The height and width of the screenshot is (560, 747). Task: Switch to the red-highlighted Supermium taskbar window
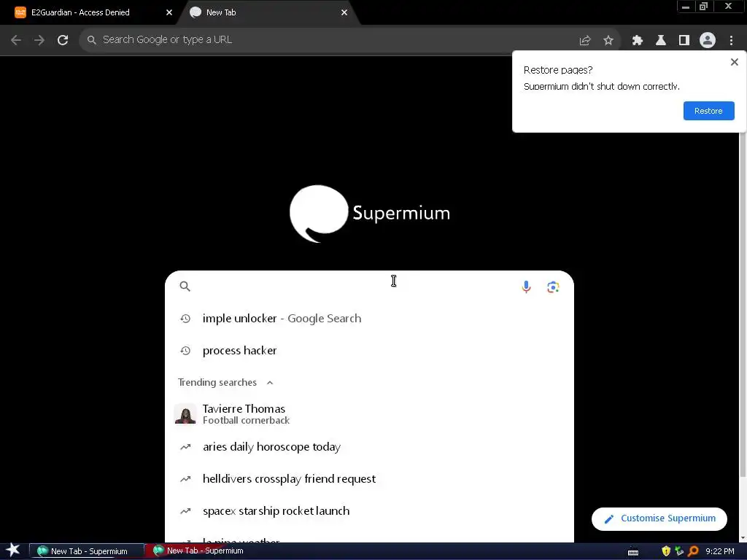(x=203, y=551)
